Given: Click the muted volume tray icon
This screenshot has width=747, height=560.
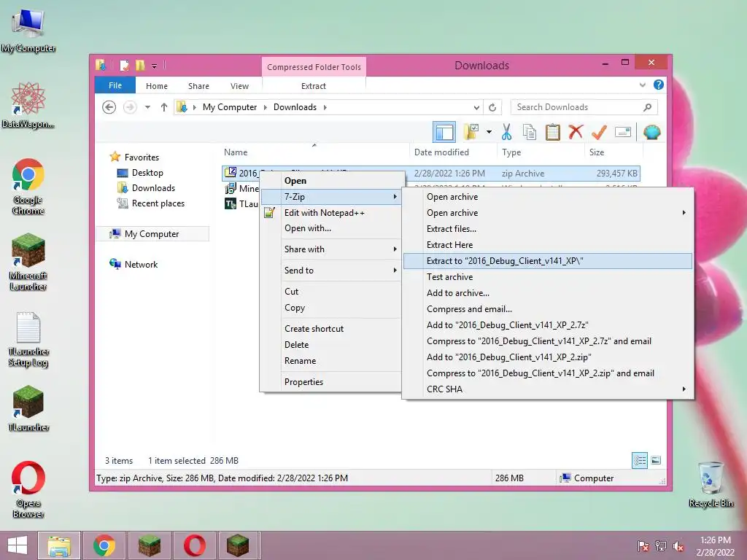Looking at the screenshot, I should pyautogui.click(x=678, y=546).
